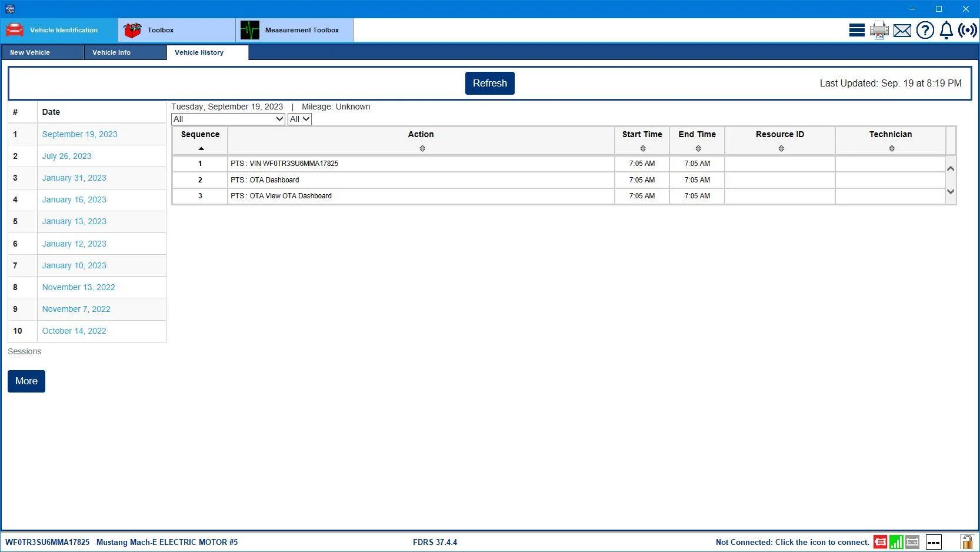Click the red car icon
Image resolution: width=980 pixels, height=552 pixels.
pyautogui.click(x=15, y=30)
